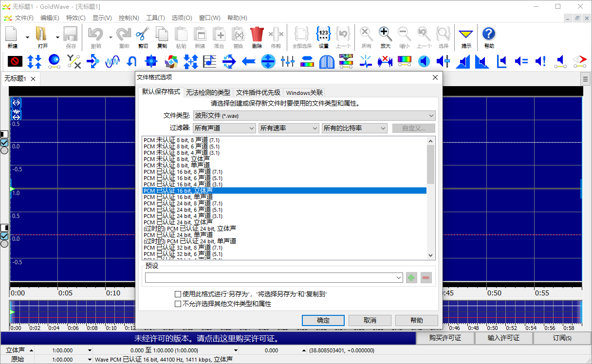This screenshot has width=592, height=364.
Task: Open the 所有声道 filter dropdown
Action: pyautogui.click(x=224, y=128)
